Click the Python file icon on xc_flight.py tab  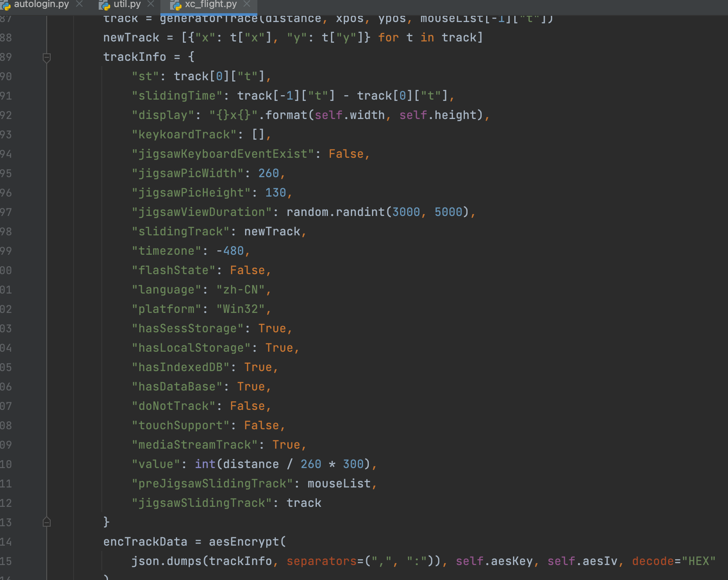(x=176, y=5)
